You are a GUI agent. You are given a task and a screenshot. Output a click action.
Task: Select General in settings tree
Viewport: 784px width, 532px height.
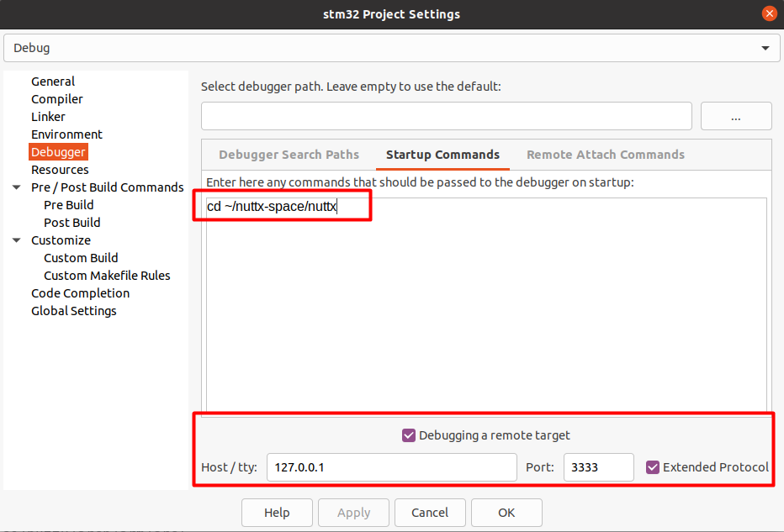point(53,82)
